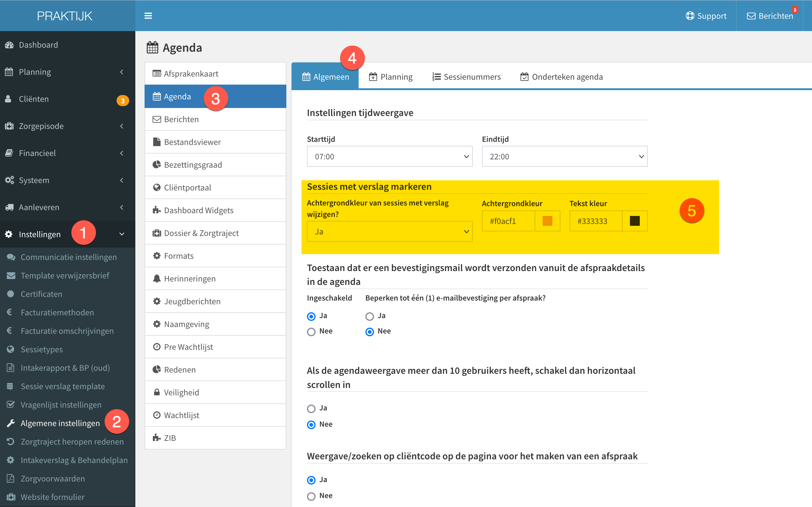Switch to the Sessienummers tab
The height and width of the screenshot is (507, 812).
point(466,77)
